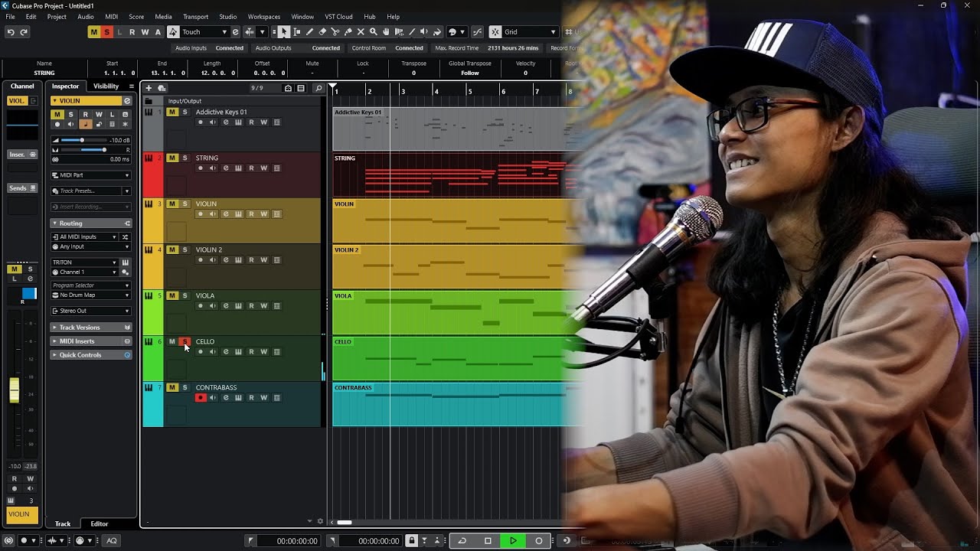
Task: Open the Project menu
Action: (x=57, y=17)
